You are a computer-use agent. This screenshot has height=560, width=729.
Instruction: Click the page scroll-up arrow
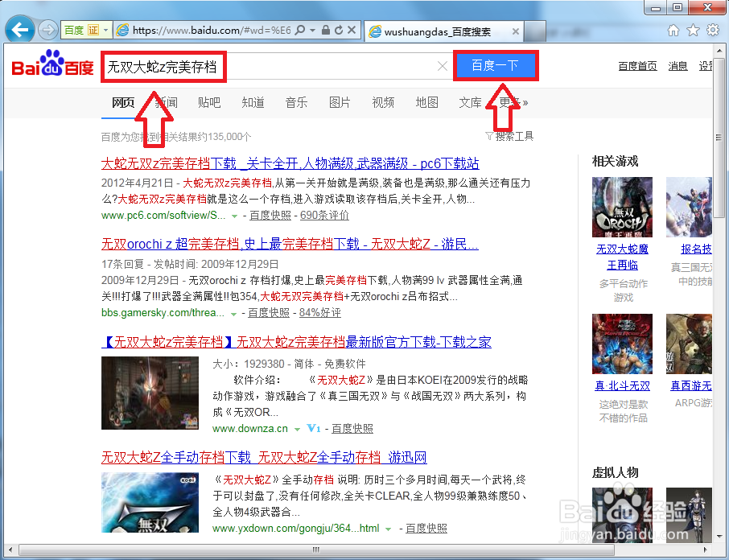(x=719, y=51)
